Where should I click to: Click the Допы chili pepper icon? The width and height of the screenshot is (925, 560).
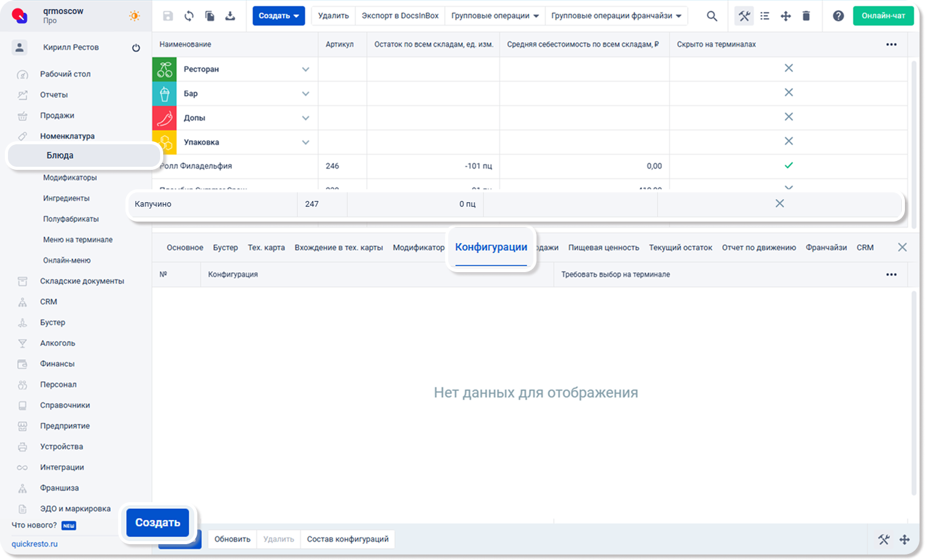(164, 118)
